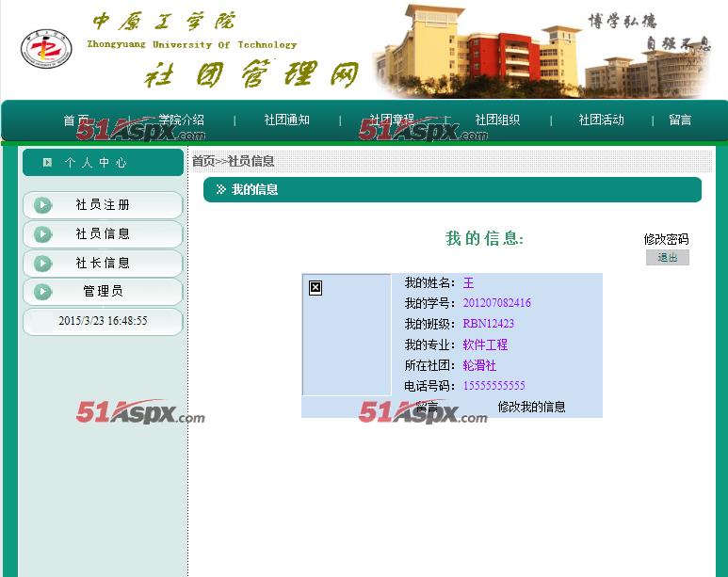
Task: Click the play icon beside 社长信息
Action: pyautogui.click(x=42, y=264)
